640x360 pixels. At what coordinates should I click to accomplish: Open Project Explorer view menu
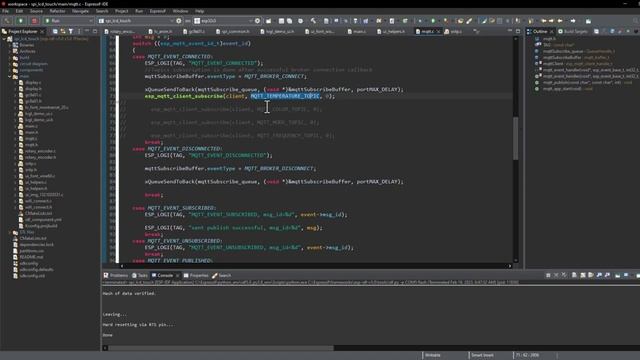79,31
